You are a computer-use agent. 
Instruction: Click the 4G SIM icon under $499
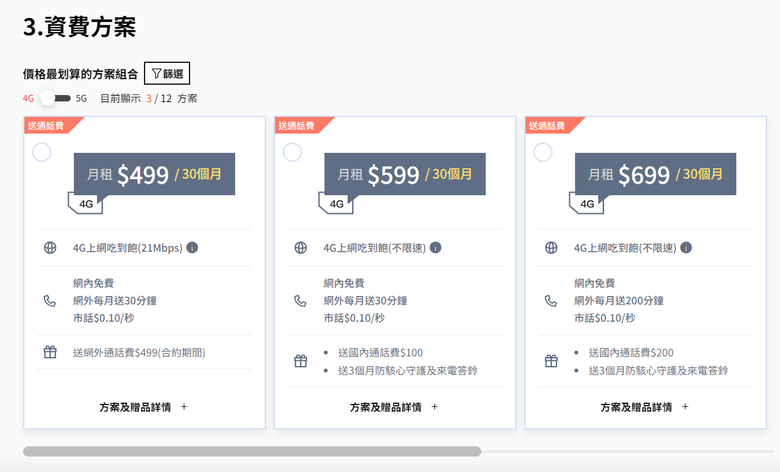click(86, 204)
